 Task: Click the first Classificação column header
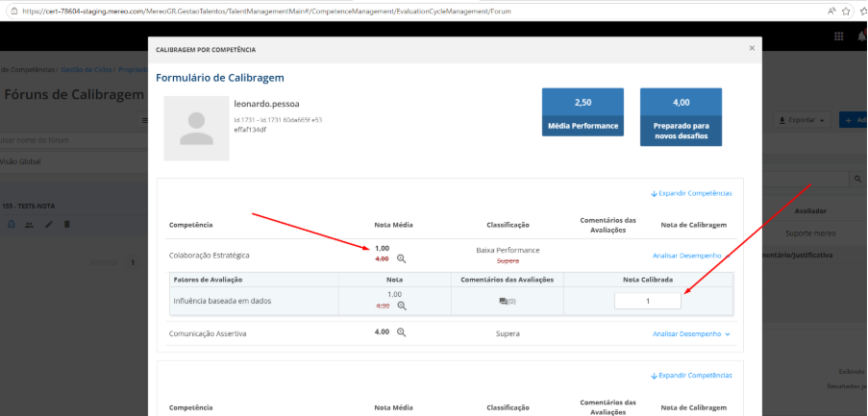508,225
